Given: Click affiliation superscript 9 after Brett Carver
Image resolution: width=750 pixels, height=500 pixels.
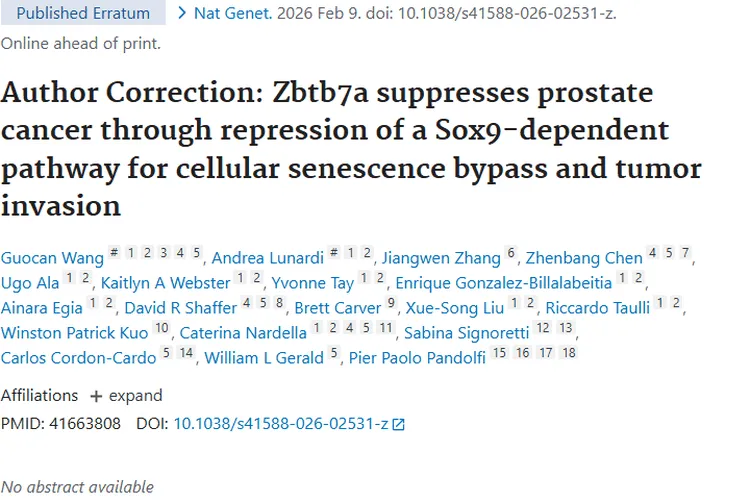Looking at the screenshot, I should click(392, 304).
